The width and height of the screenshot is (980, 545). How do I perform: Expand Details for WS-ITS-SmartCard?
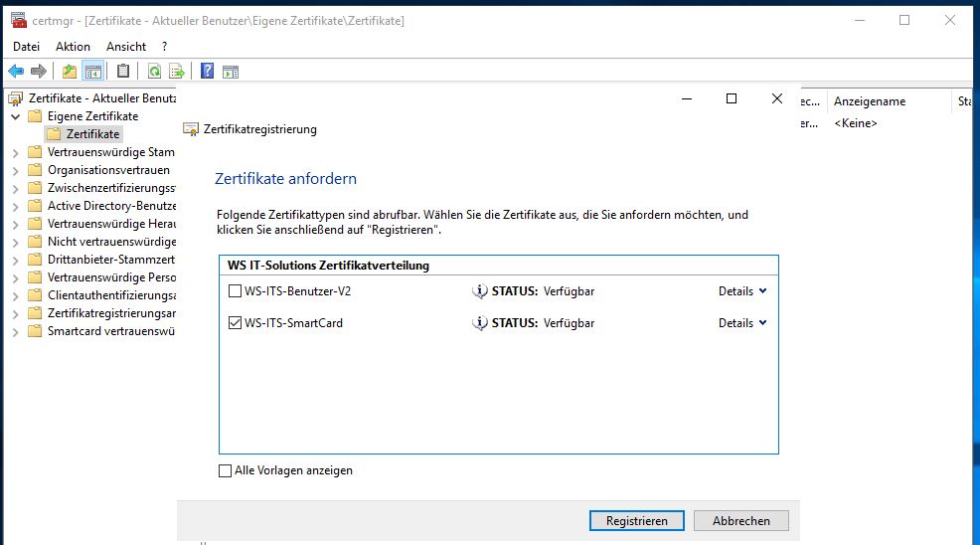point(742,323)
